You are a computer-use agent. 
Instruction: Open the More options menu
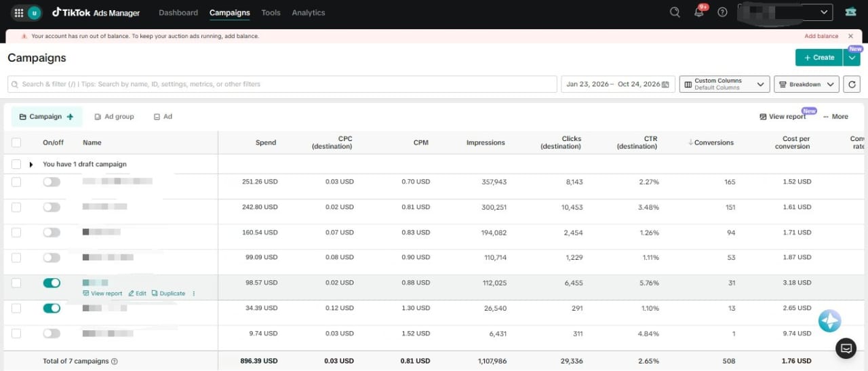click(835, 117)
